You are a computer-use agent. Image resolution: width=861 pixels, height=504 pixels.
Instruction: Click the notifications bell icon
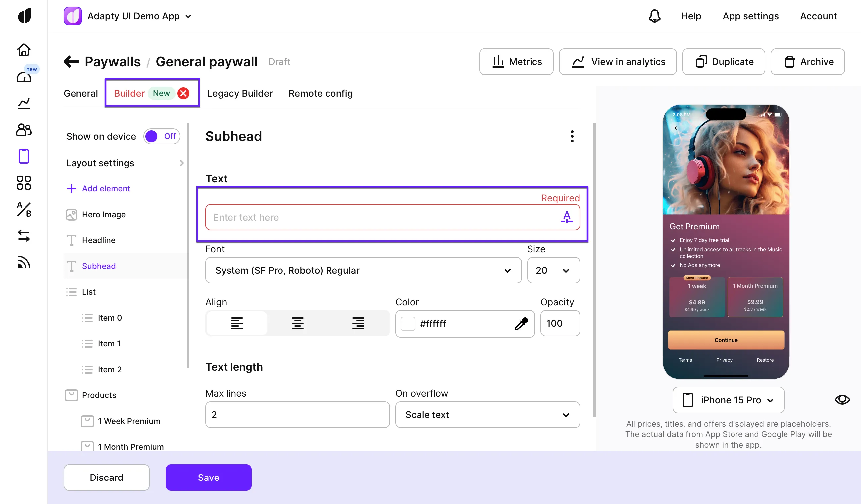coord(654,16)
